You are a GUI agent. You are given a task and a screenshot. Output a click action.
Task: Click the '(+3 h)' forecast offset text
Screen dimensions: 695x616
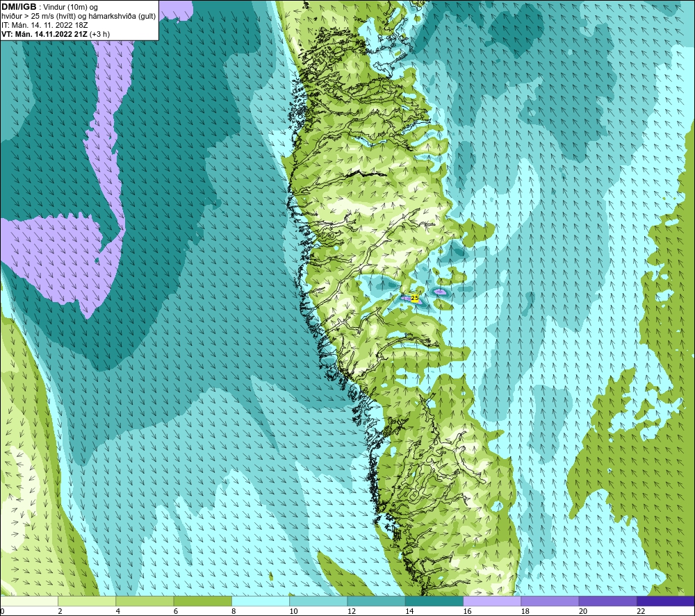coord(99,34)
